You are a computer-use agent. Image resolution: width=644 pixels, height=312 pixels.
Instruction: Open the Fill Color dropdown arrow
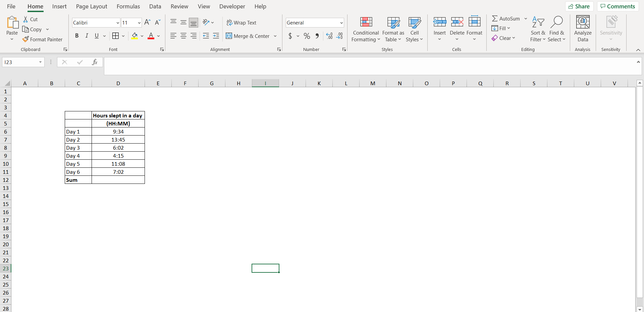(x=142, y=36)
